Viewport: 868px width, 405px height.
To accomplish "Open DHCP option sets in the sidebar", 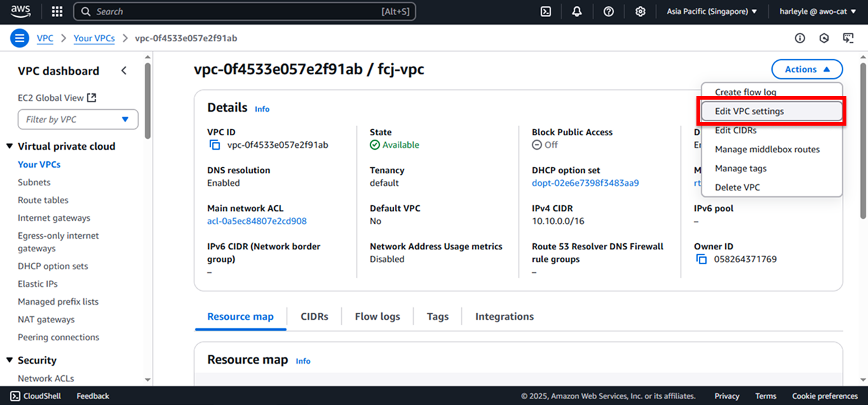I will click(x=53, y=266).
